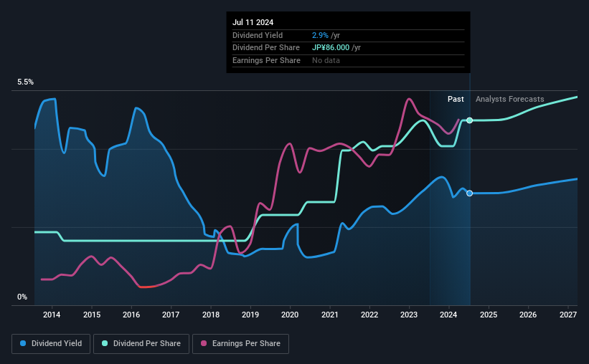Click the No data earnings value
This screenshot has height=364, width=589.
[326, 60]
